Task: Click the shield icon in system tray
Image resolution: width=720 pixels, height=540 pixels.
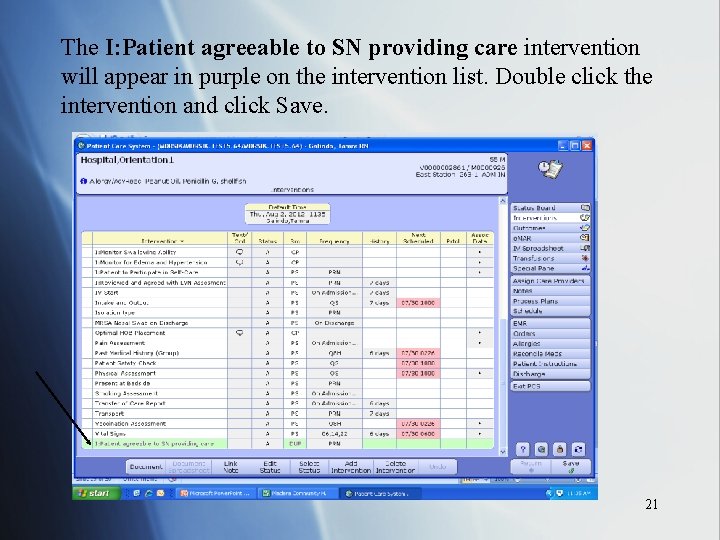Action: (x=559, y=493)
